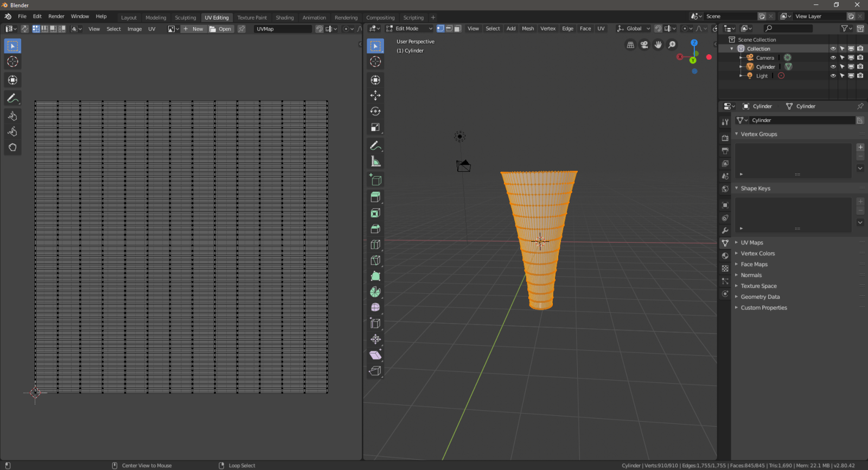Select the Knife tool in 3D viewport toolbar
Image resolution: width=868 pixels, height=470 pixels.
375,260
